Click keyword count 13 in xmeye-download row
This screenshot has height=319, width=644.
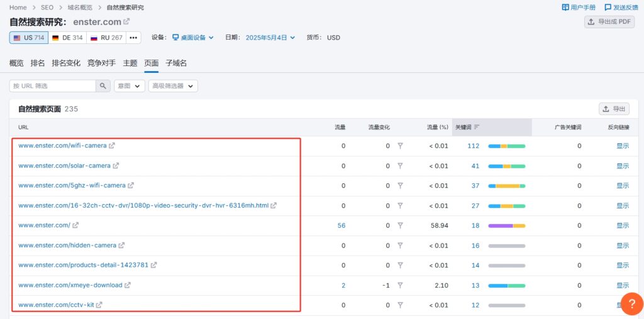coord(475,285)
